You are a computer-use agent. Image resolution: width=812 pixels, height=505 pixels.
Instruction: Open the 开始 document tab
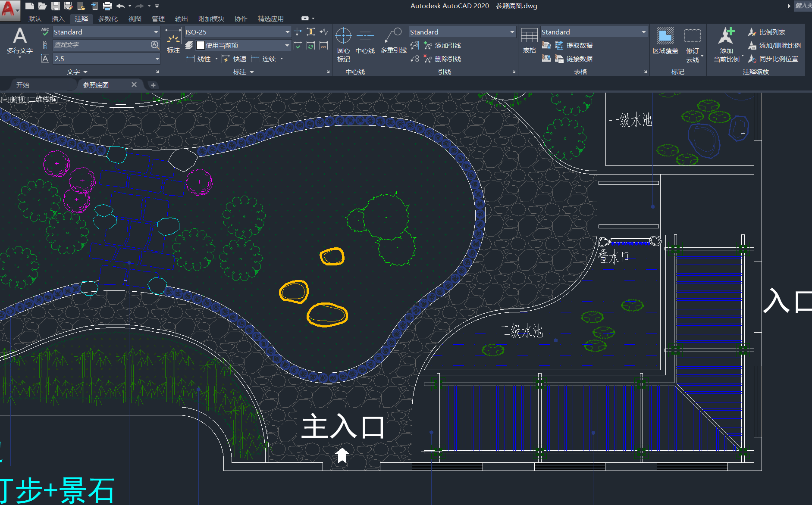[x=23, y=85]
